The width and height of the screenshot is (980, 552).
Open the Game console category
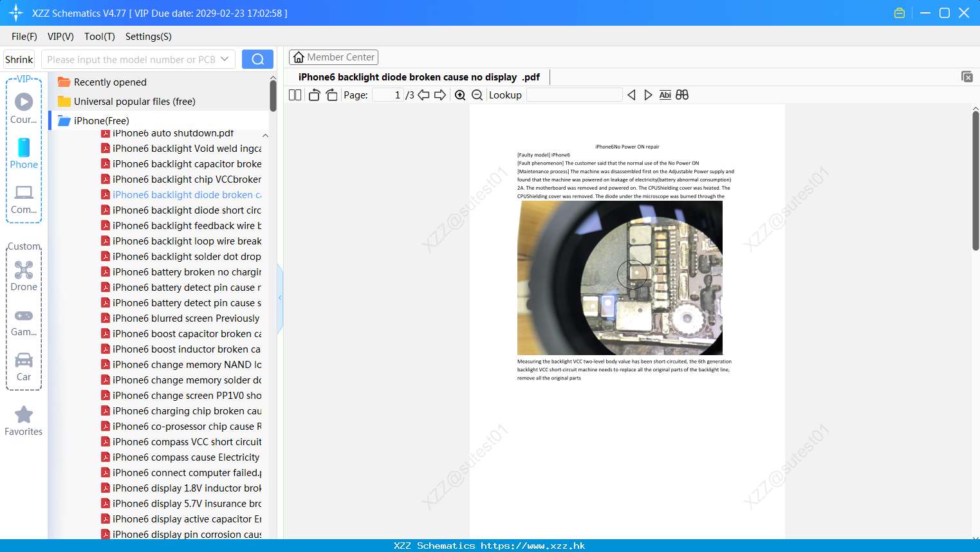point(24,322)
